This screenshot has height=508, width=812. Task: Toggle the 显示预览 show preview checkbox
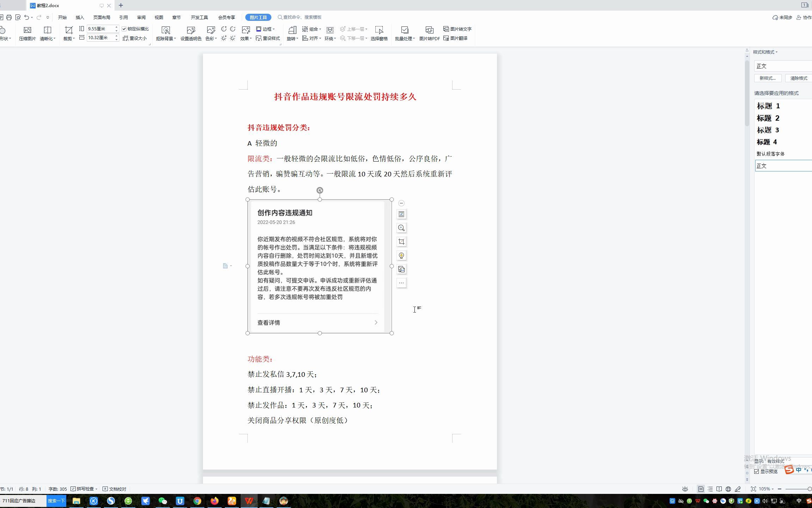(757, 472)
